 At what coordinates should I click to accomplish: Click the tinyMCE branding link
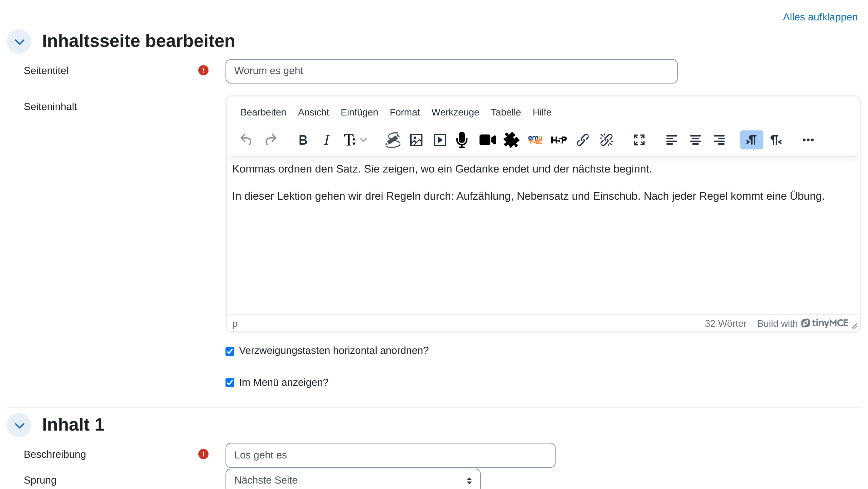[803, 323]
